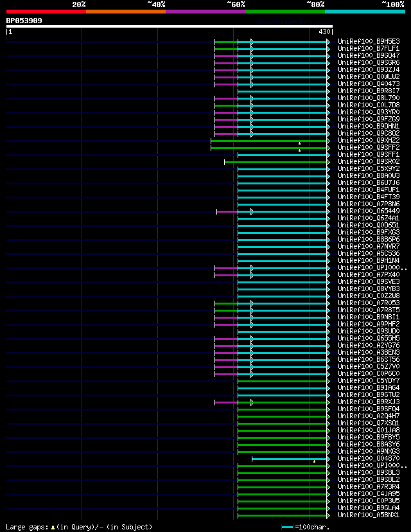Image resolution: width=411 pixels, height=532 pixels.
Task: Pick the UniRef100_Q01JA8 hit label
Action: click(x=369, y=430)
